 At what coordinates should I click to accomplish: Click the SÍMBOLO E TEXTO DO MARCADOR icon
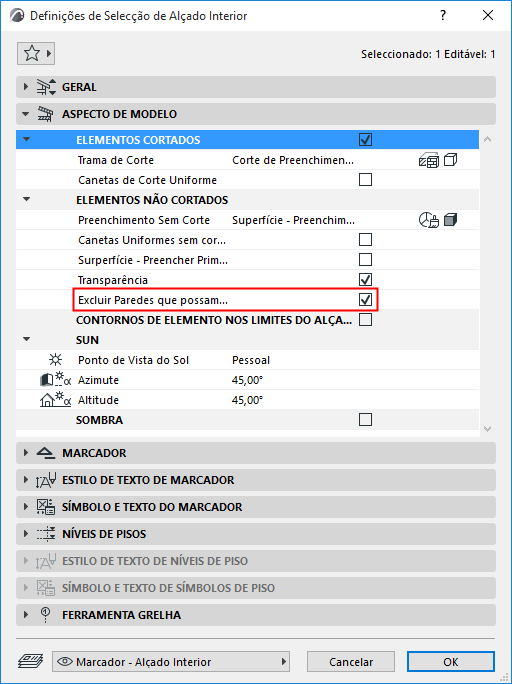46,507
